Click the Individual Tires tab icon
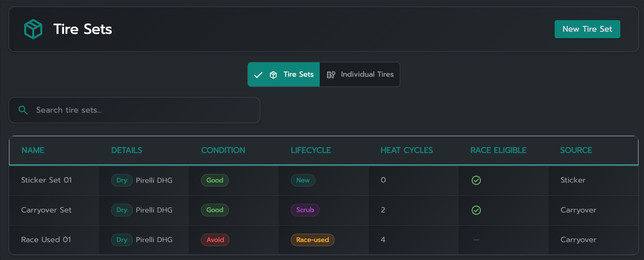The width and height of the screenshot is (644, 260). 331,75
